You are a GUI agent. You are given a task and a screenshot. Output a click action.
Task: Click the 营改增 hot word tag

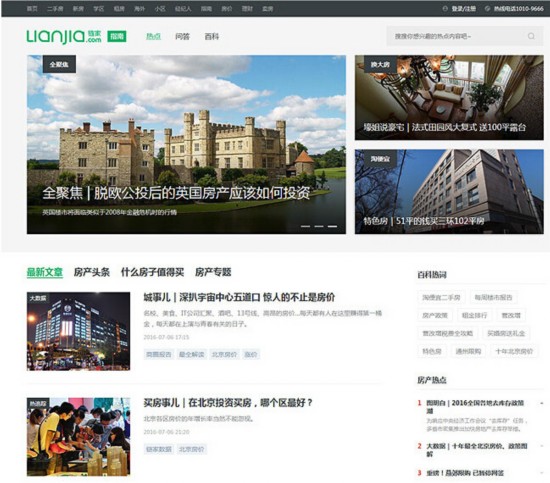(x=511, y=315)
